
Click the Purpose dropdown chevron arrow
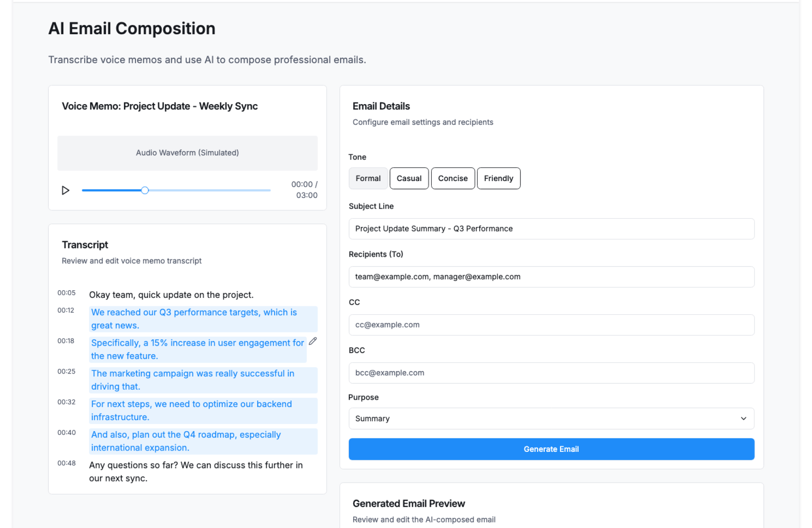click(x=743, y=419)
